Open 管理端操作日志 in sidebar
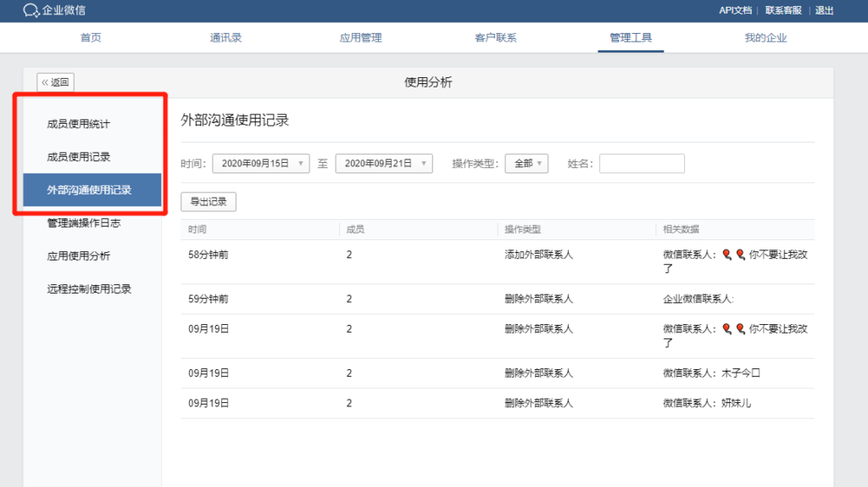 [84, 223]
